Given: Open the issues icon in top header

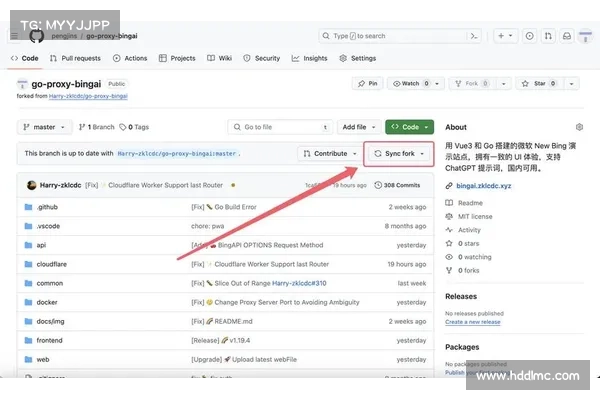Looking at the screenshot, I should 530,36.
